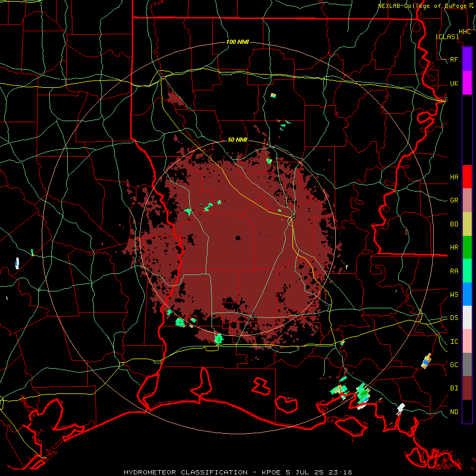Image resolution: width=476 pixels, height=476 pixels.
Task: Click the HR green legend swatch
Action: [467, 248]
